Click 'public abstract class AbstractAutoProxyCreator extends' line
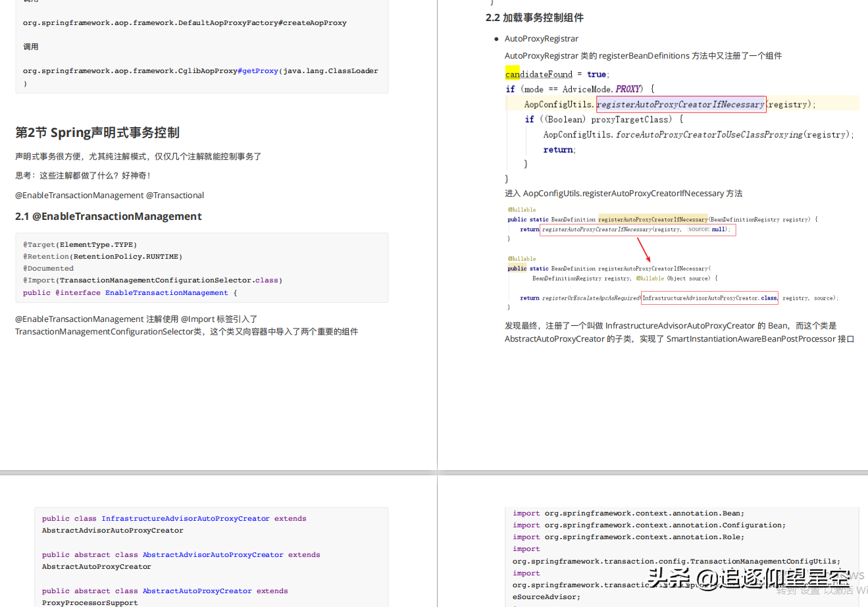 click(165, 591)
